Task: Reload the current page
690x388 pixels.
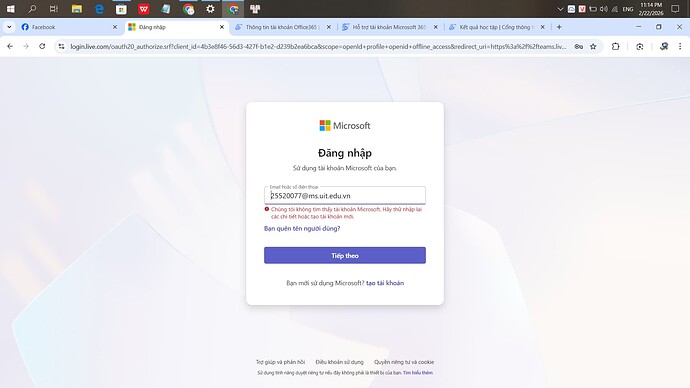Action: click(42, 46)
